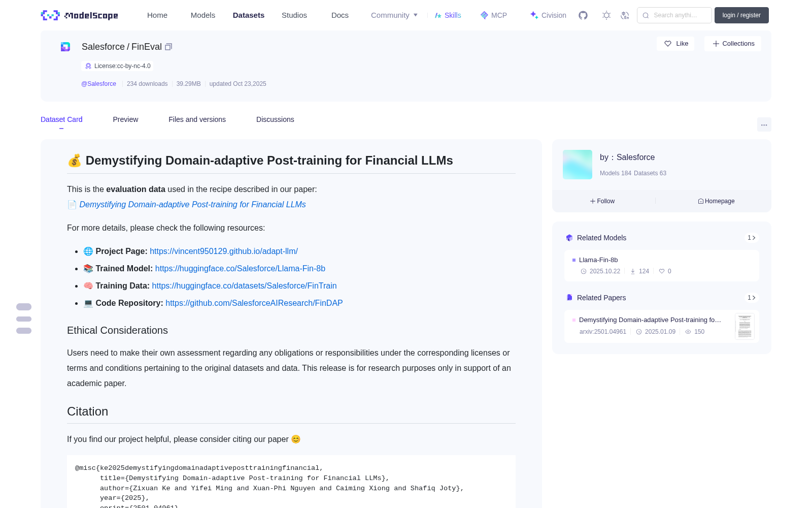This screenshot has width=812, height=508.
Task: Open the Project Page github.io link
Action: click(224, 251)
